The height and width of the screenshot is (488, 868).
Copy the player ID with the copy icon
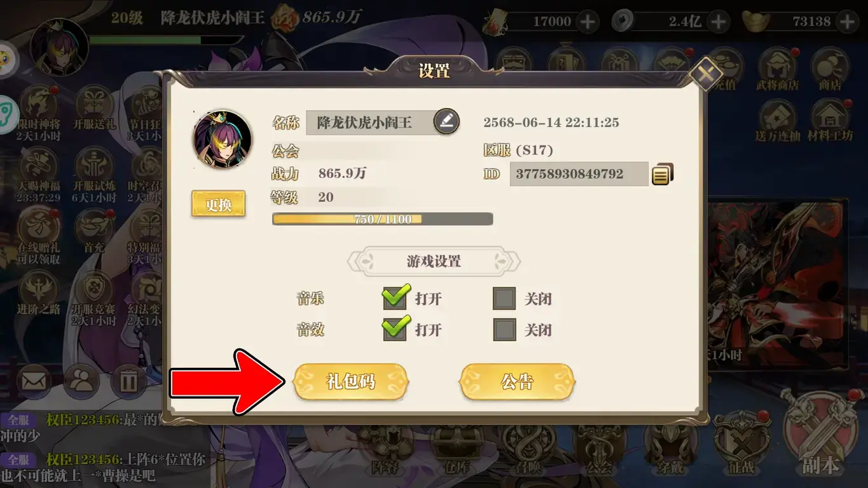click(x=661, y=173)
